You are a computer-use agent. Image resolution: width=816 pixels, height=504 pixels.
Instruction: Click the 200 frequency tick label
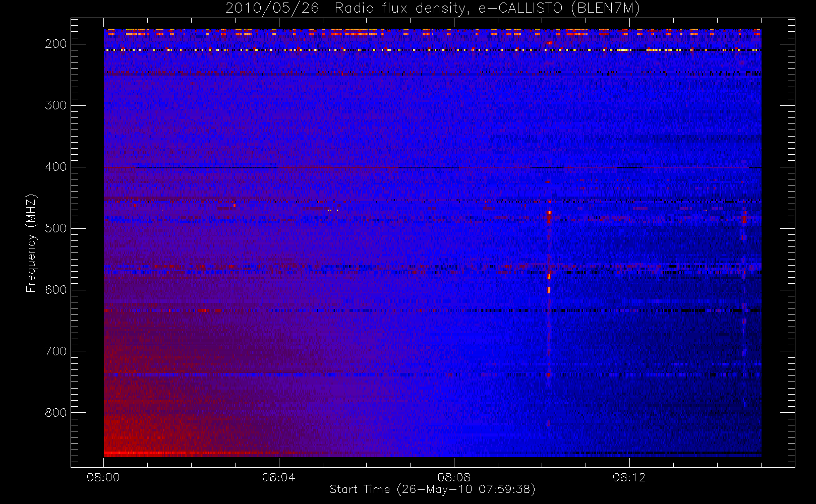(55, 44)
